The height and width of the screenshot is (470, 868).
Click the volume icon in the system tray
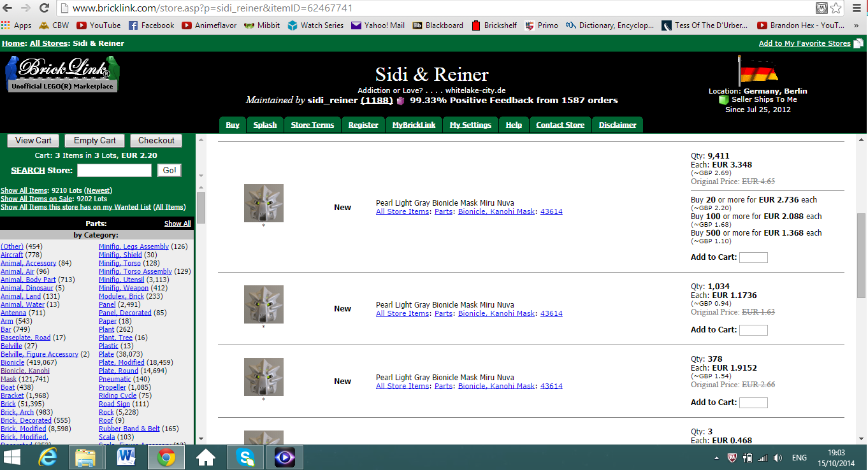tap(778, 458)
